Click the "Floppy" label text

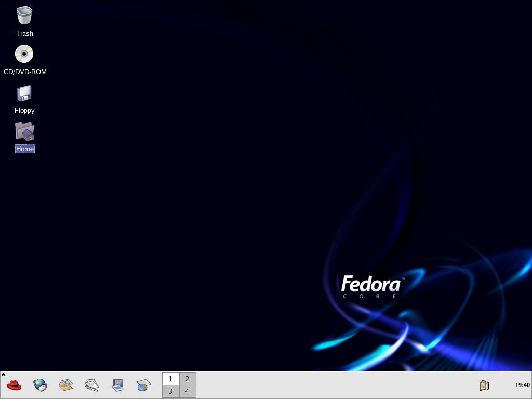[24, 110]
